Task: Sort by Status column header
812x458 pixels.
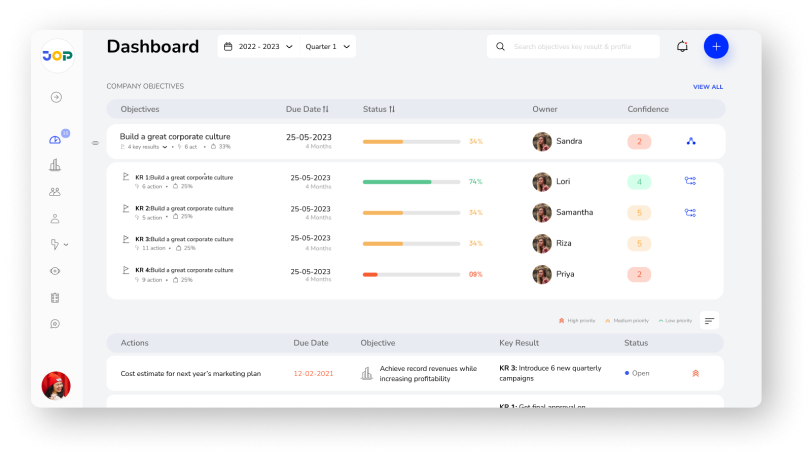Action: (379, 109)
